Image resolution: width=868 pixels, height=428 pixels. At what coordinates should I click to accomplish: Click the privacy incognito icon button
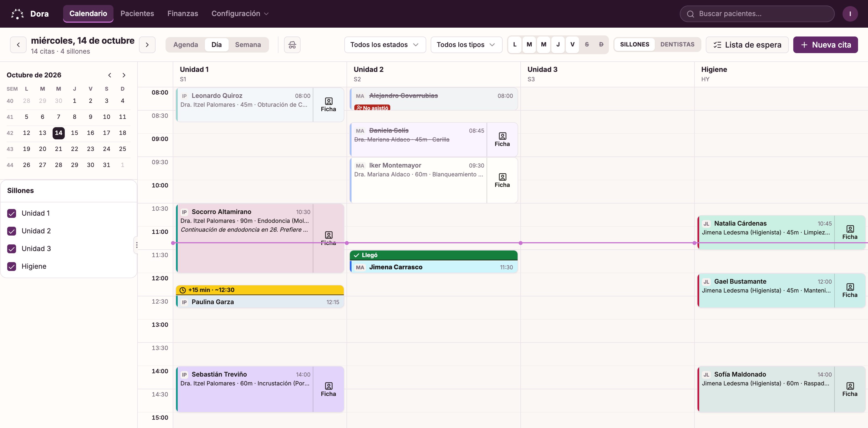point(292,45)
